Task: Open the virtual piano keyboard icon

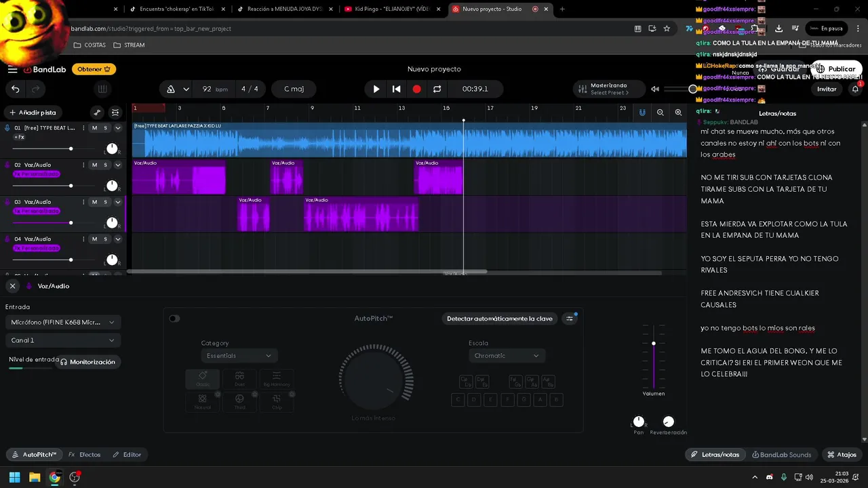Action: tap(102, 89)
